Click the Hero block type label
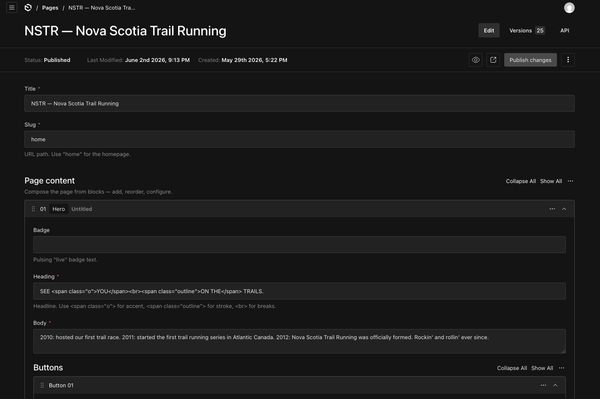 [59, 209]
